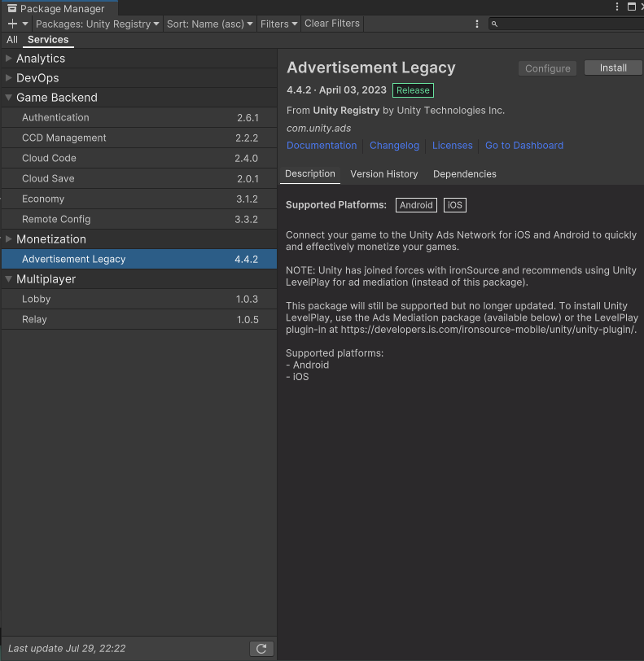Select the Remote Config package
644x661 pixels.
(138, 219)
